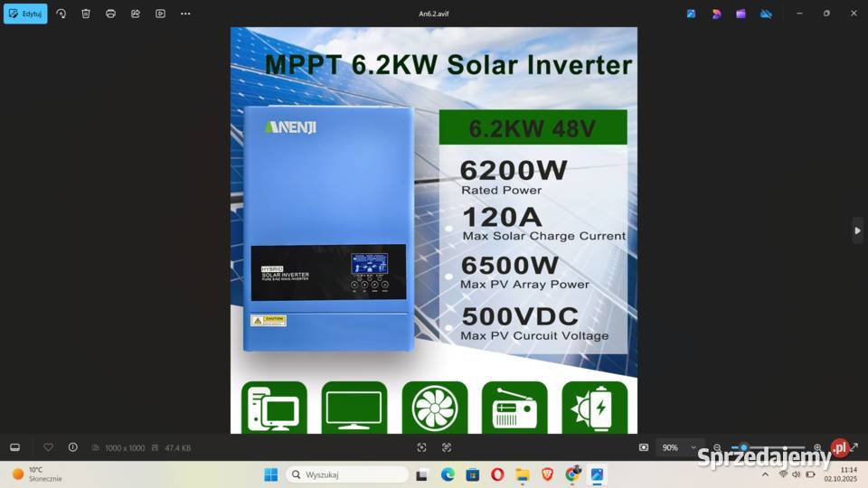Screen dimensions: 868x488
Task: Share the photo using the share icon
Action: 136,14
